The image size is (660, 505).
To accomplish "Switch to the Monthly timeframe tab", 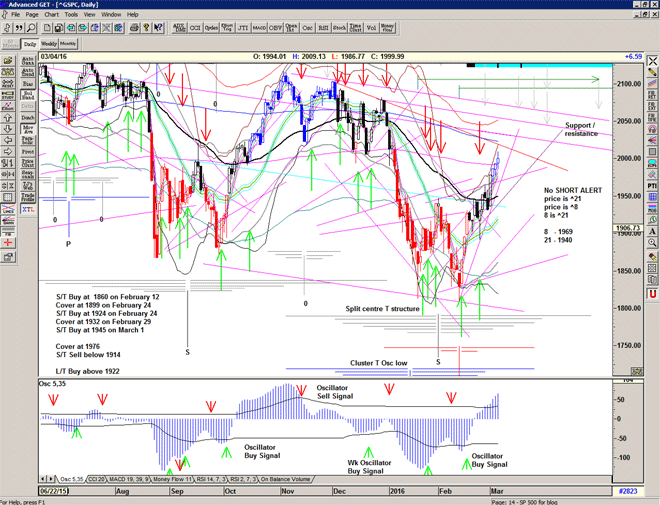I will point(69,45).
